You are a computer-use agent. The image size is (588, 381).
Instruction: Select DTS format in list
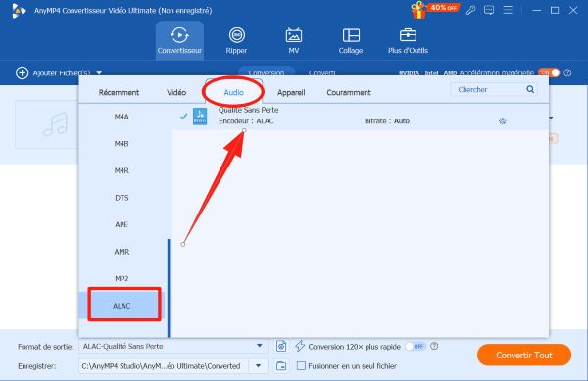coord(122,198)
